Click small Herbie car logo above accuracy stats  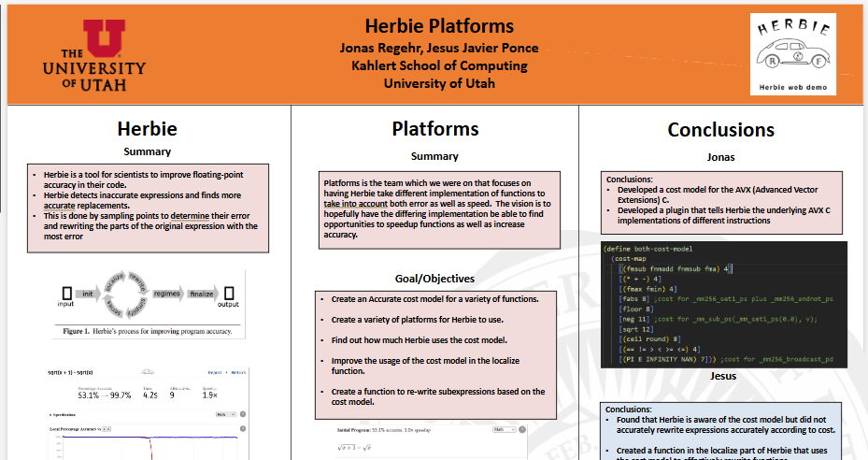[148, 372]
